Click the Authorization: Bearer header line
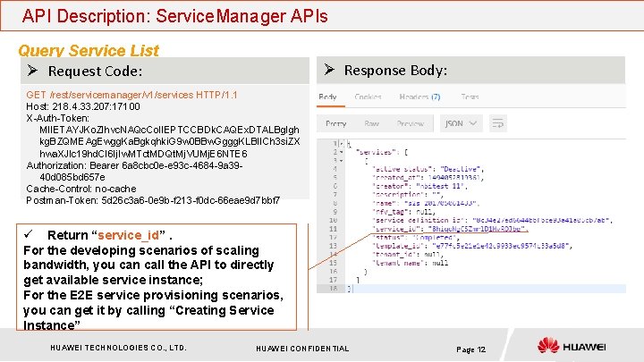Image resolution: width=644 pixels, height=362 pixels. (x=134, y=172)
